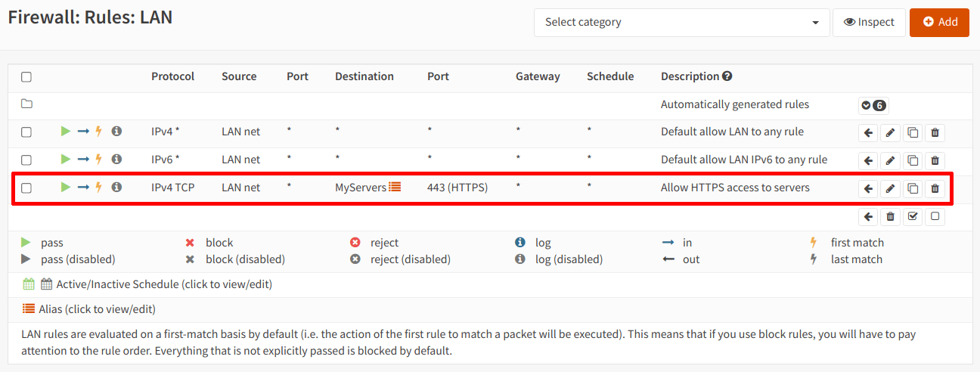
Task: Click the folder icon for automatic rules
Action: (x=26, y=104)
